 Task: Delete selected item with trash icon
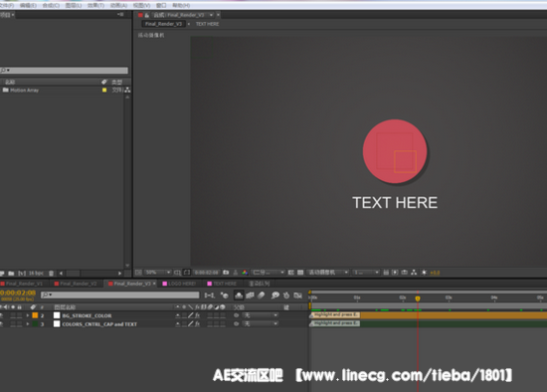point(52,273)
